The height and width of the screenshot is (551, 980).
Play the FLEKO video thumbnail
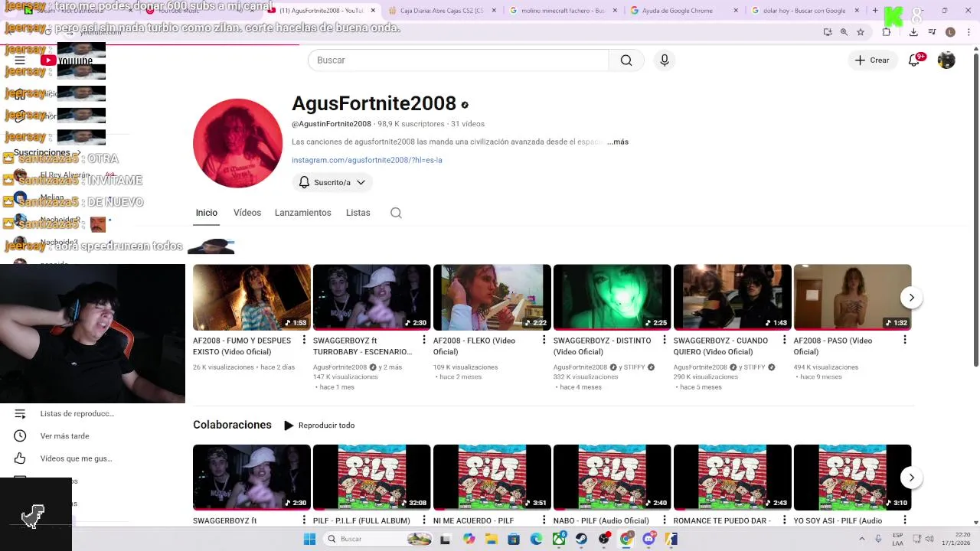pos(492,297)
